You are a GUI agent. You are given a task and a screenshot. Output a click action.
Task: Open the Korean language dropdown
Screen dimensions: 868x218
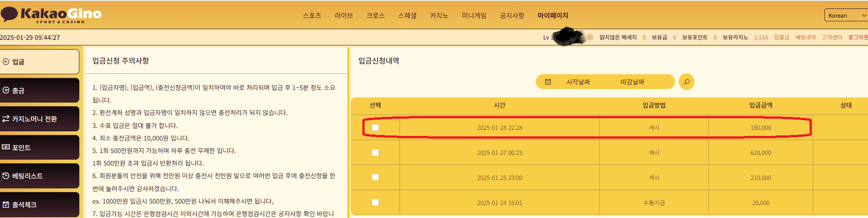(x=846, y=15)
